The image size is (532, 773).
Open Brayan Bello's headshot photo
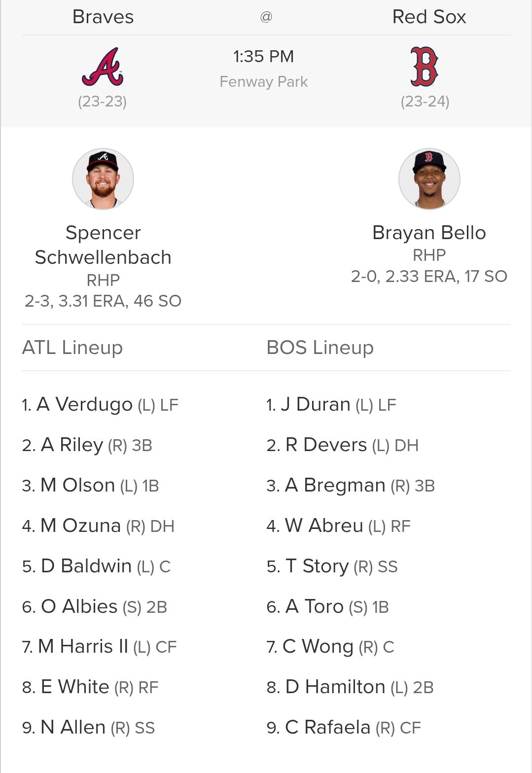coord(429,179)
